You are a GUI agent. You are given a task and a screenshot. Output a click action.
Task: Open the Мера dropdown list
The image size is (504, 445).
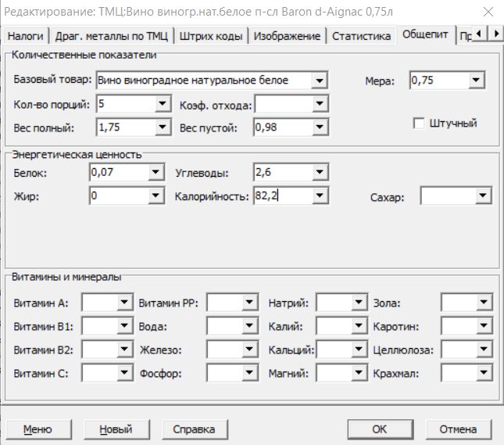point(477,80)
